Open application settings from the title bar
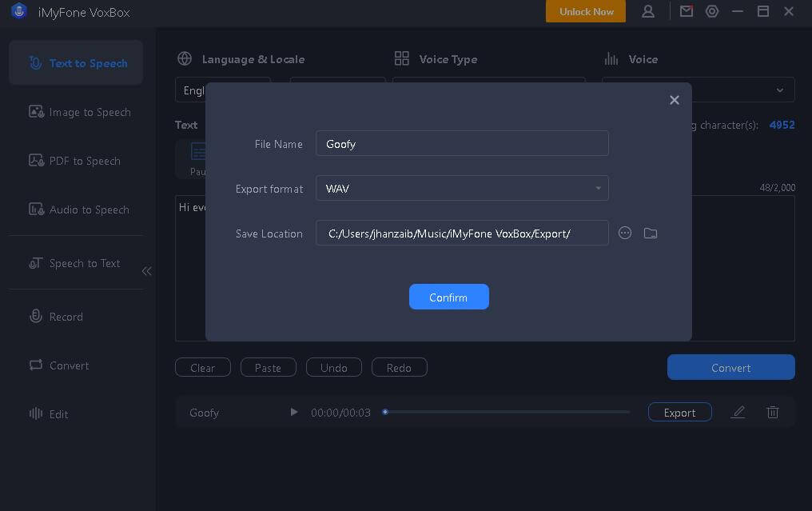 click(x=712, y=11)
